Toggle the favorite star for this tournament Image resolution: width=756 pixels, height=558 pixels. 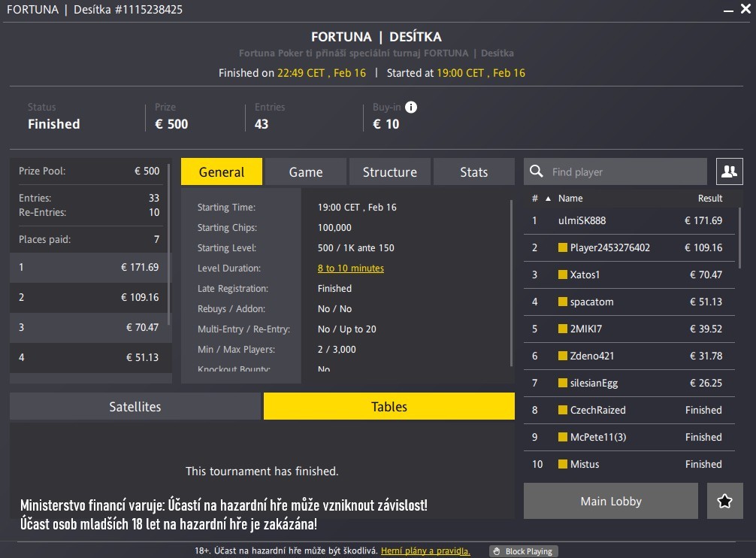[x=724, y=501]
